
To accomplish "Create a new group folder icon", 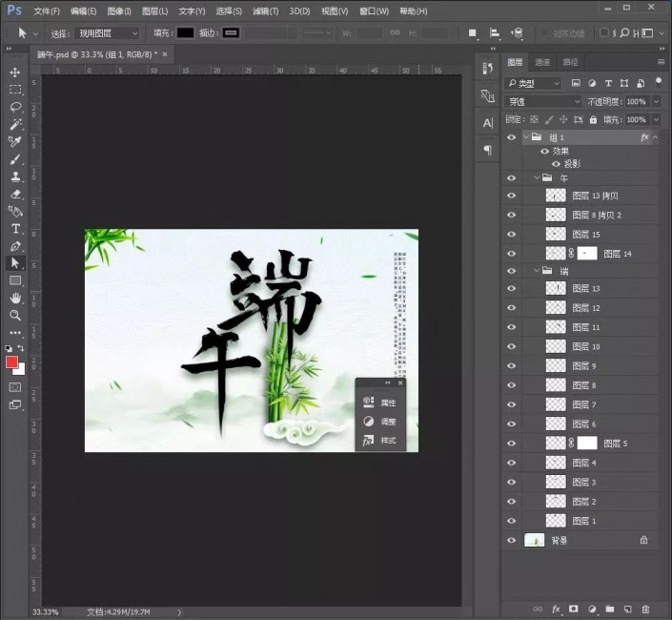I will [x=609, y=609].
